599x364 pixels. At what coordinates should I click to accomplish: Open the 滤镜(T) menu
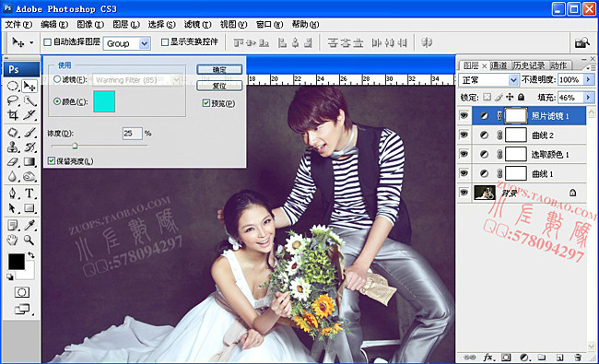(197, 25)
